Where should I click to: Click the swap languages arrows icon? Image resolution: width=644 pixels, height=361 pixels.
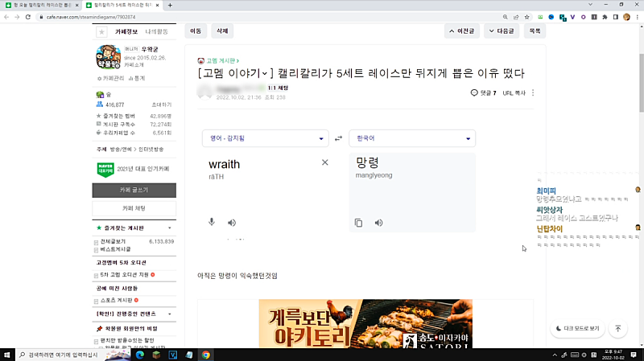pyautogui.click(x=338, y=138)
